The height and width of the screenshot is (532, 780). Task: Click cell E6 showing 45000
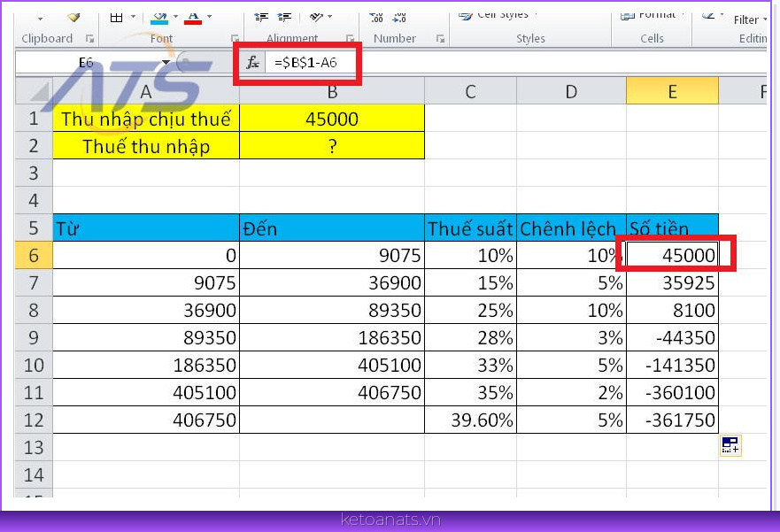coord(673,255)
